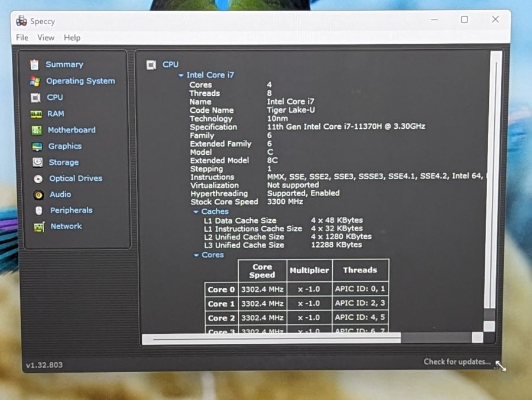Screen dimensions: 532x400
Task: Click the Graphics monitor icon
Action: coord(37,146)
